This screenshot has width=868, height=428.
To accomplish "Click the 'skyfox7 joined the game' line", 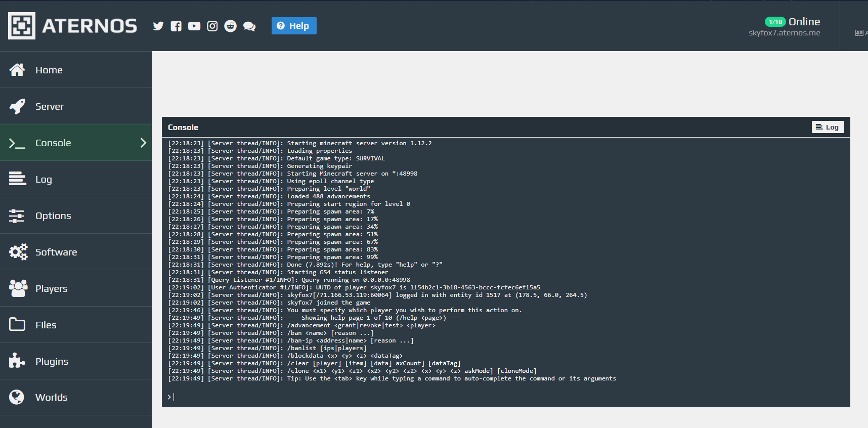I will tap(269, 303).
